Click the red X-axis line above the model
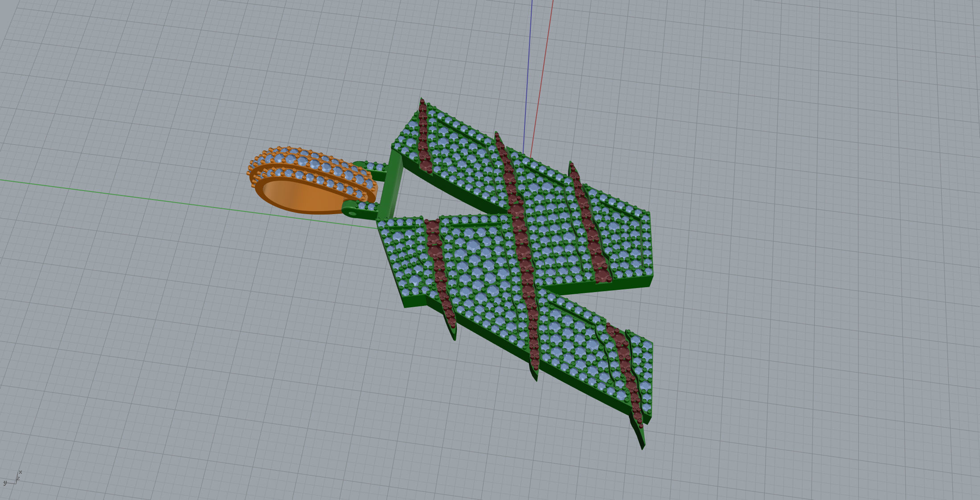980x500 pixels. [542, 78]
